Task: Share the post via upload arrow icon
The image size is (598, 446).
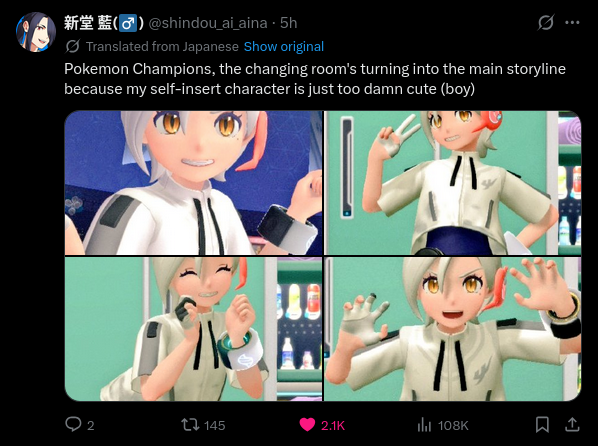Action: tap(572, 424)
